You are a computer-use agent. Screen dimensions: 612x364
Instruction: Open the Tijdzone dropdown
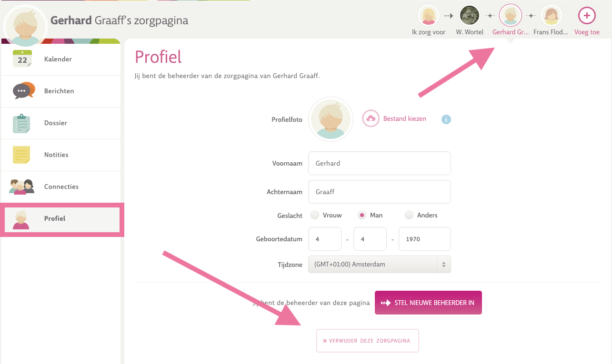tap(380, 265)
